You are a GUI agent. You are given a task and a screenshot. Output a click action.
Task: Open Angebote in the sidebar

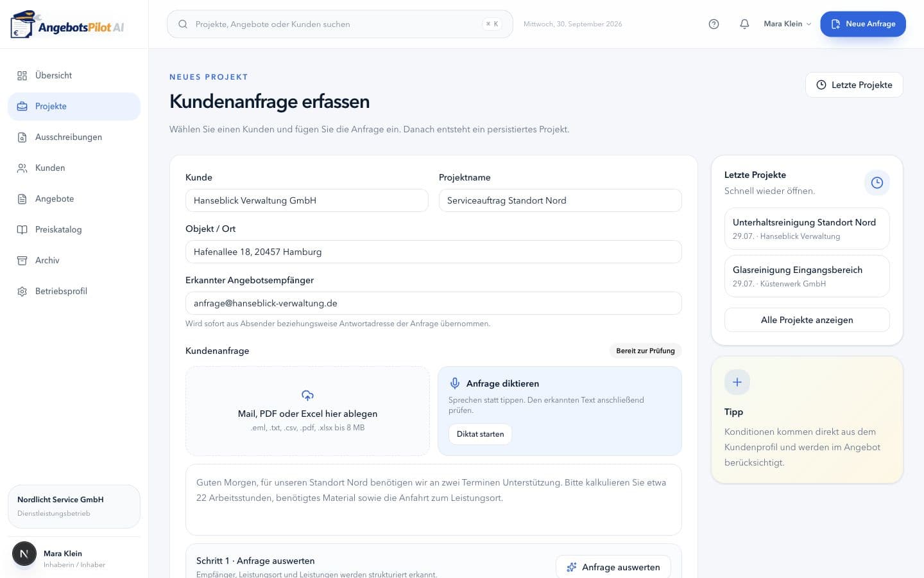(74, 199)
